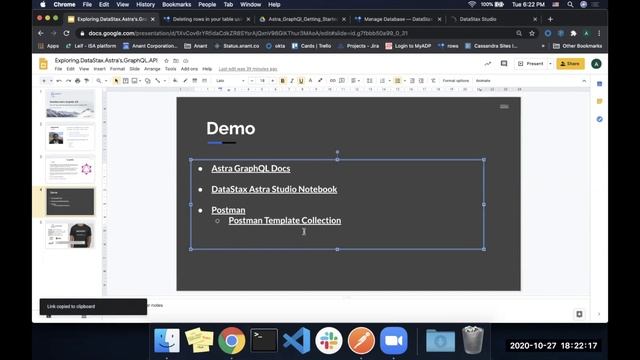The height and width of the screenshot is (360, 640).
Task: Open the comment history icon
Action: [504, 64]
